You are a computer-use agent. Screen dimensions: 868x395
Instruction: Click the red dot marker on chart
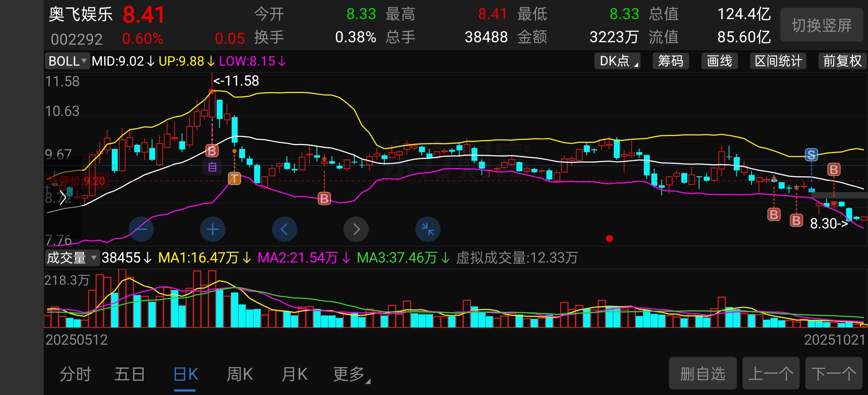[x=609, y=238]
